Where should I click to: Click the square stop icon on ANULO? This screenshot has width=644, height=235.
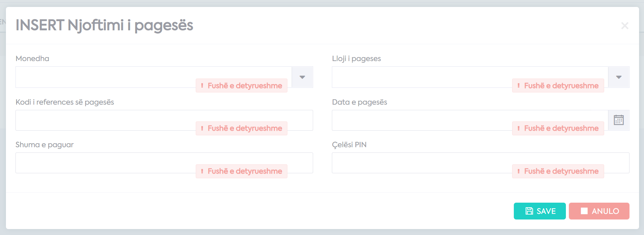pos(584,211)
